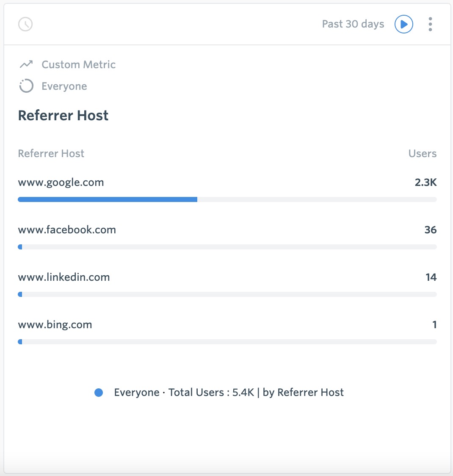Select the Custom Metric label
This screenshot has width=453, height=476.
pyautogui.click(x=79, y=64)
